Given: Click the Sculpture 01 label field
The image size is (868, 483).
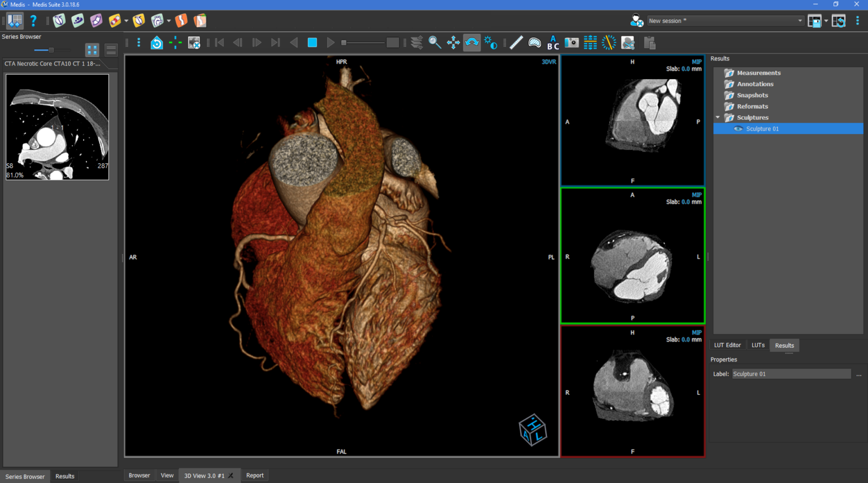Looking at the screenshot, I should pos(791,374).
